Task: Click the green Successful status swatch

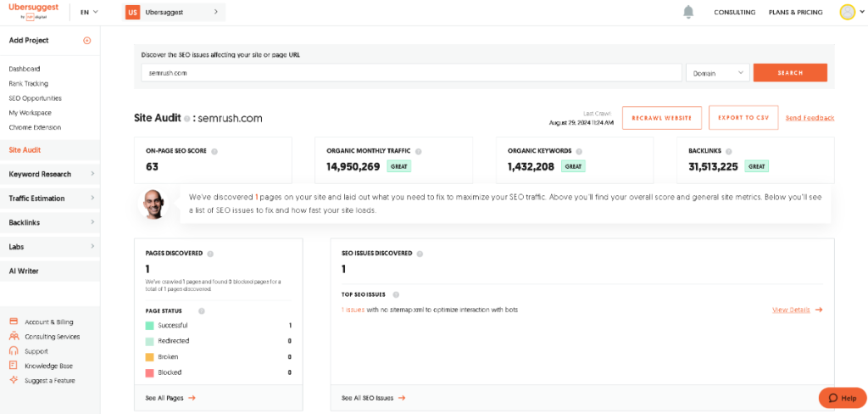Action: [x=149, y=325]
